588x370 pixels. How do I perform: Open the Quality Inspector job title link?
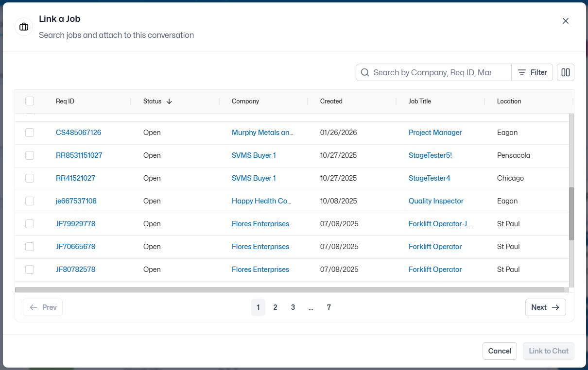436,201
